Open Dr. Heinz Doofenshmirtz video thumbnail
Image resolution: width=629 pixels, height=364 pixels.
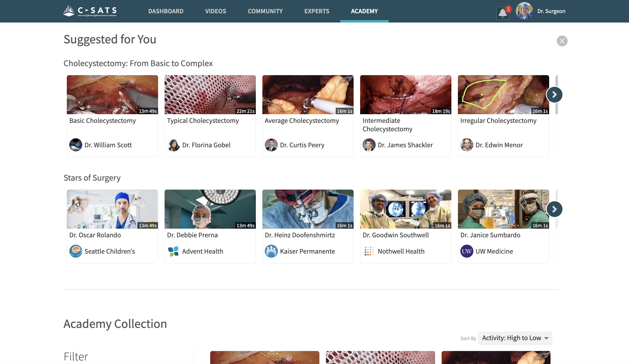click(308, 209)
